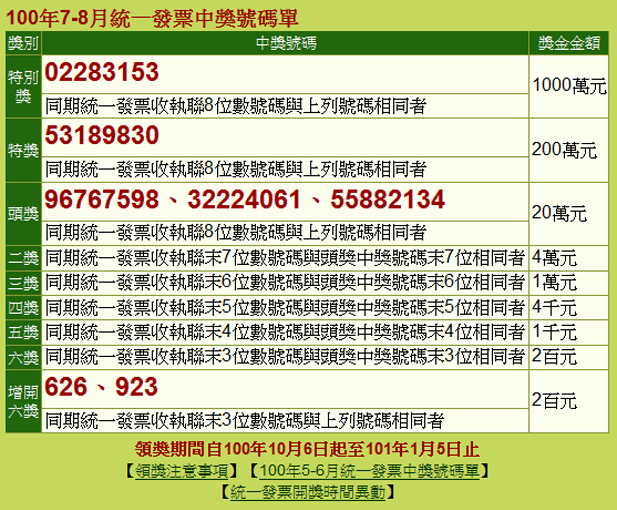Click the 4千元 prize amount

(x=554, y=307)
